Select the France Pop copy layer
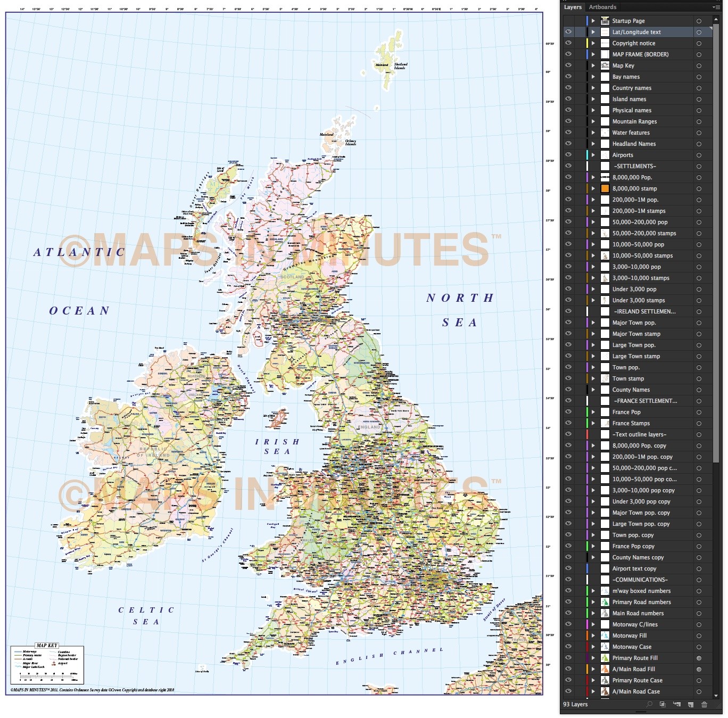Viewport: 728px width, 718px height. [641, 546]
